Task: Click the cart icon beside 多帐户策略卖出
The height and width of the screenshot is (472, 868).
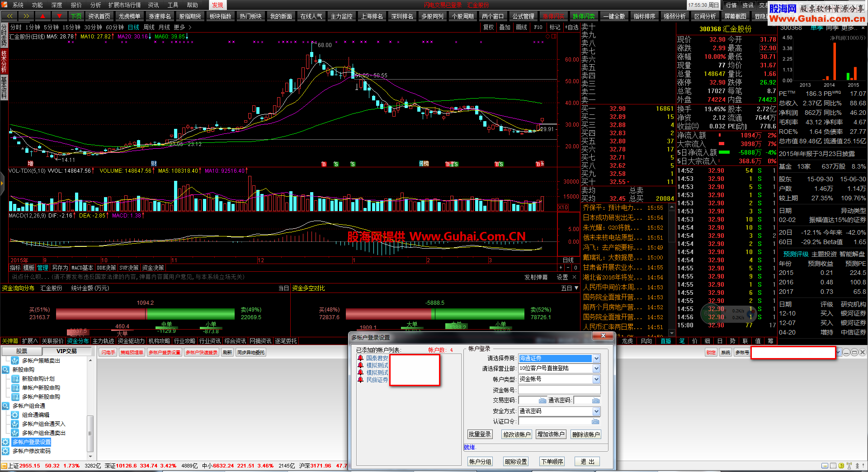Action: click(x=15, y=361)
